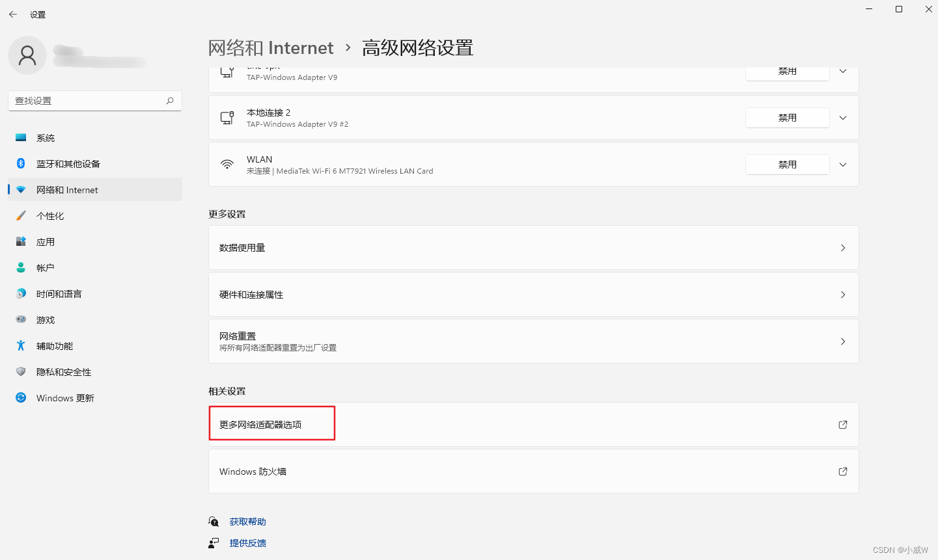Open 数据使用量 via its chevron
Image resolution: width=938 pixels, height=560 pixels.
point(843,248)
